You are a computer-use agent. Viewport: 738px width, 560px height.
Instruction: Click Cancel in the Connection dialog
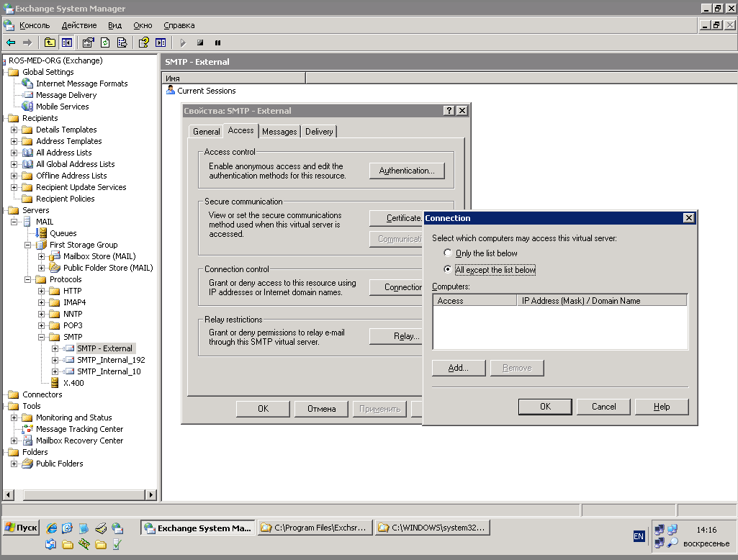(603, 407)
